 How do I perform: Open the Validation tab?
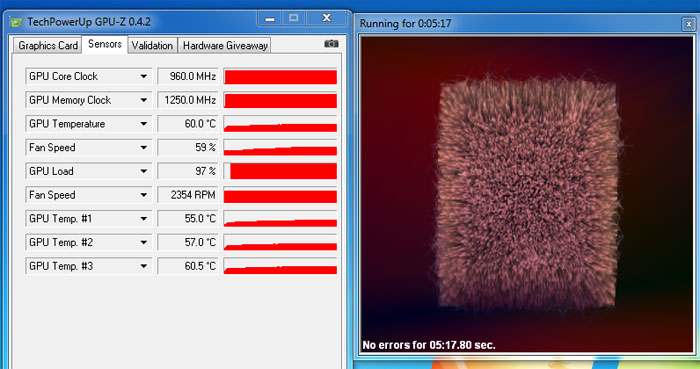pyautogui.click(x=152, y=46)
